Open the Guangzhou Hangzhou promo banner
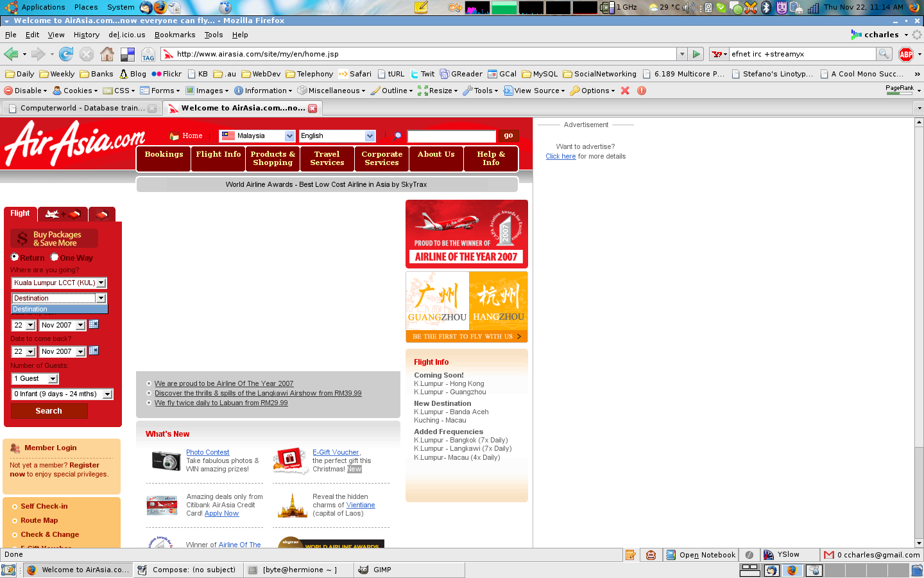 coord(466,307)
